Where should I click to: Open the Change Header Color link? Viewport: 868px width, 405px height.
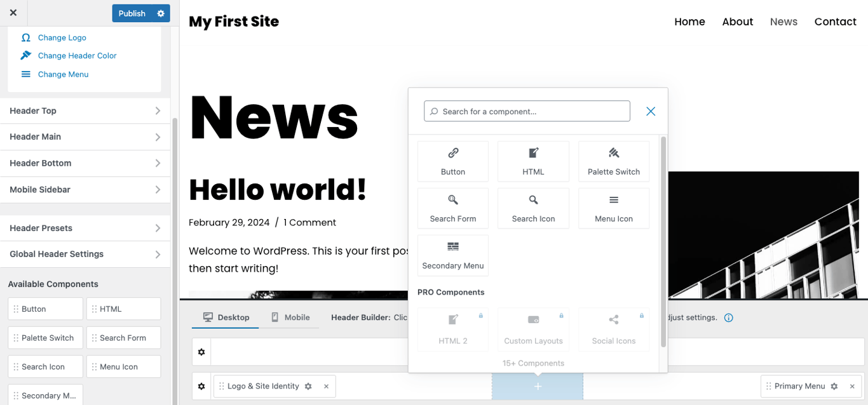[76, 55]
